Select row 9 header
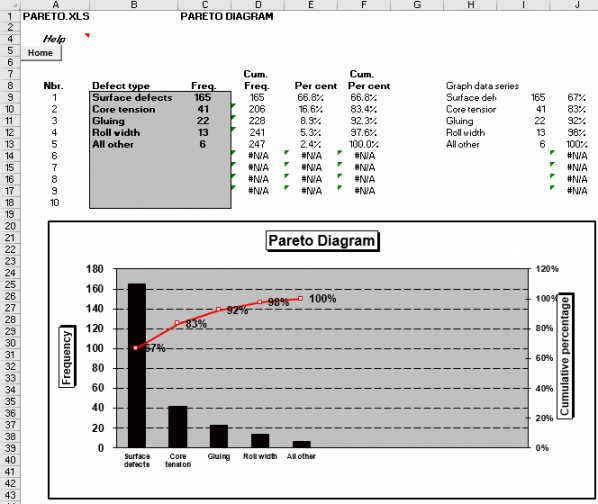 pos(10,98)
